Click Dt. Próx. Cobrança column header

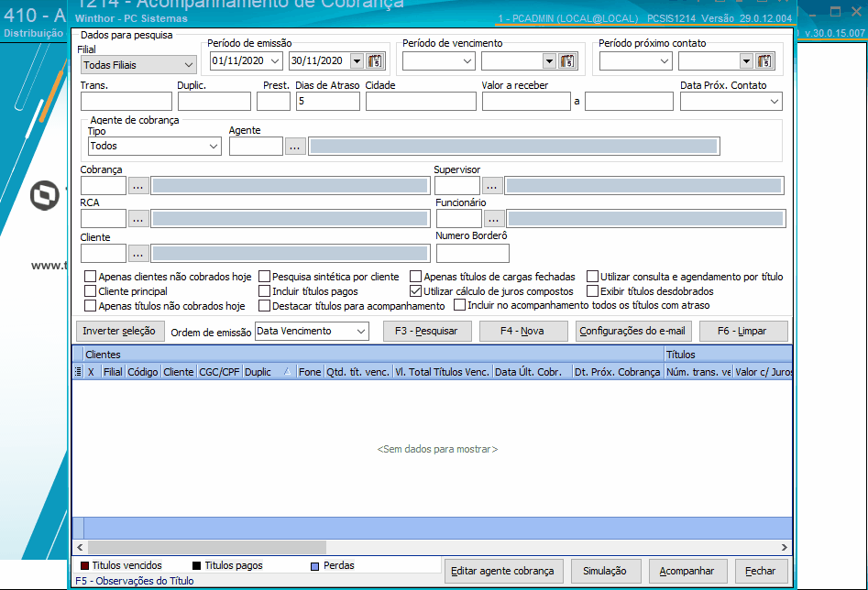[x=617, y=372]
